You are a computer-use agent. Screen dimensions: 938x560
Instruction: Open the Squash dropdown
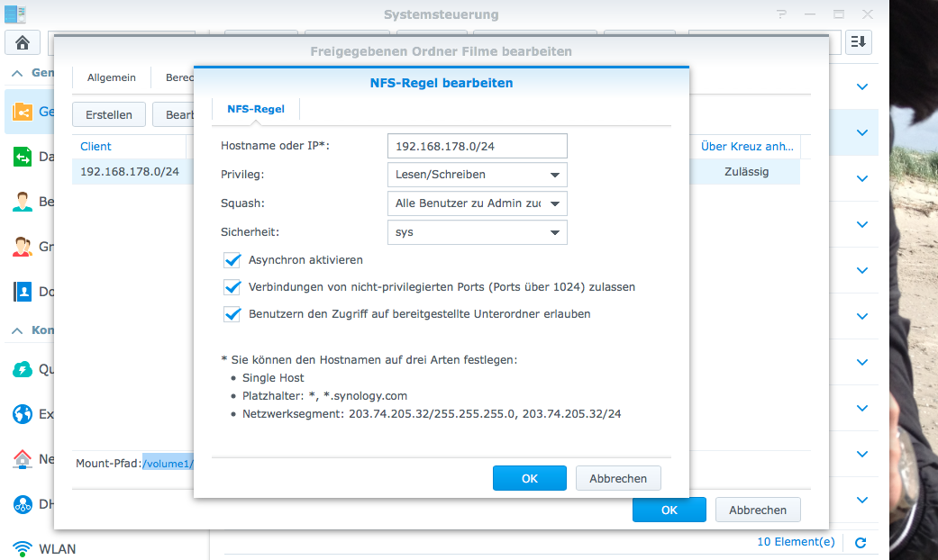[x=478, y=203]
